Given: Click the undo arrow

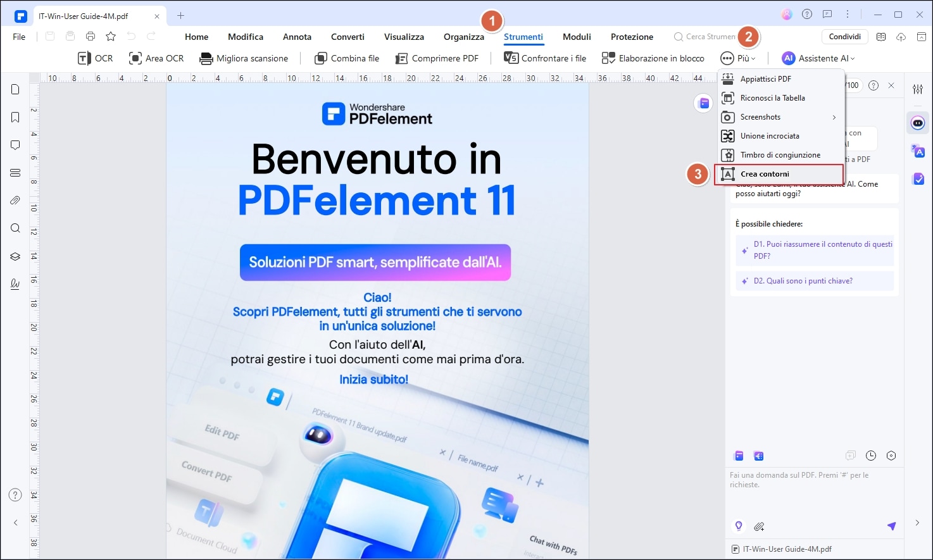Looking at the screenshot, I should (x=131, y=37).
